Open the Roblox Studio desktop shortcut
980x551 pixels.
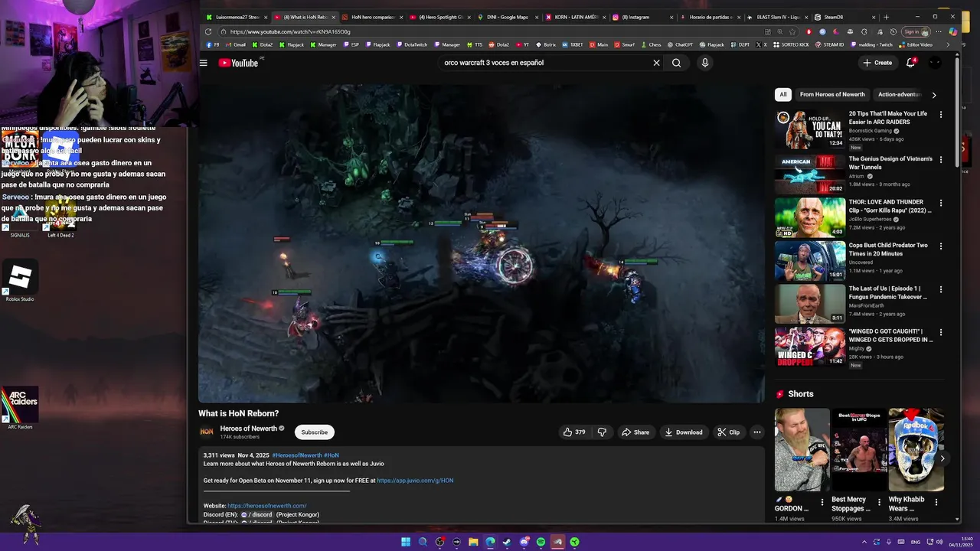coord(20,281)
